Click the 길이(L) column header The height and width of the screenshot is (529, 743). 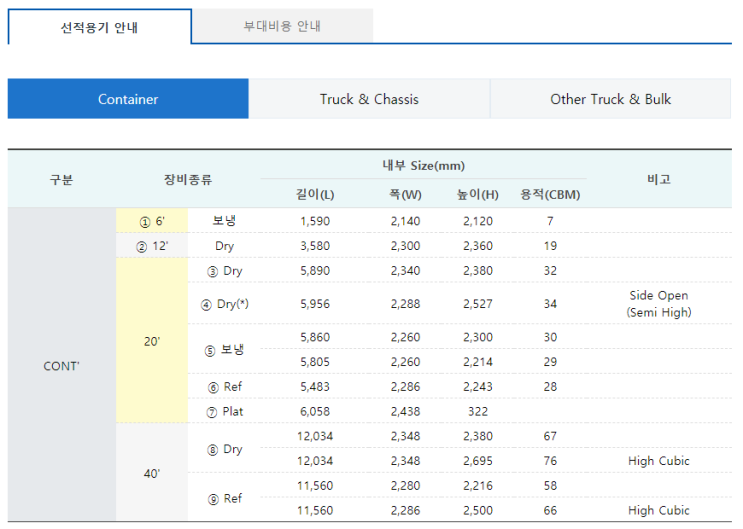point(315,194)
